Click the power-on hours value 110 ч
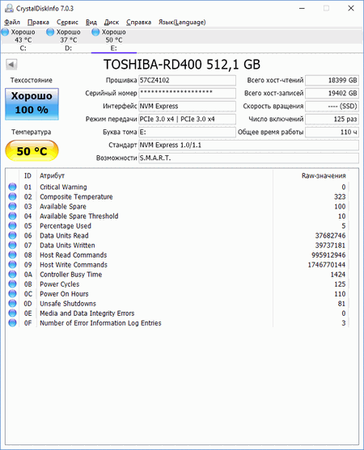This screenshot has height=450, width=364. pyautogui.click(x=332, y=132)
